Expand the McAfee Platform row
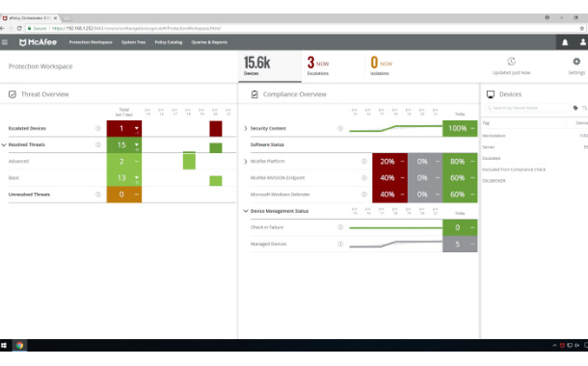The image size is (588, 366). (246, 162)
